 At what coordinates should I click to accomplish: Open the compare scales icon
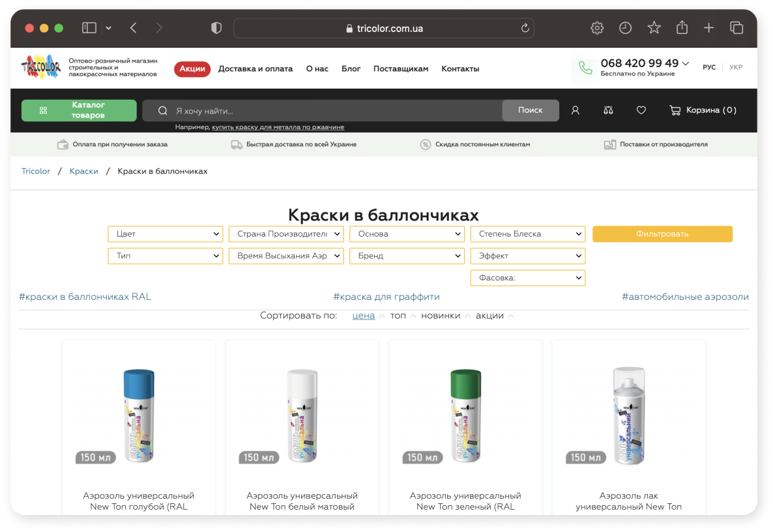coord(608,110)
